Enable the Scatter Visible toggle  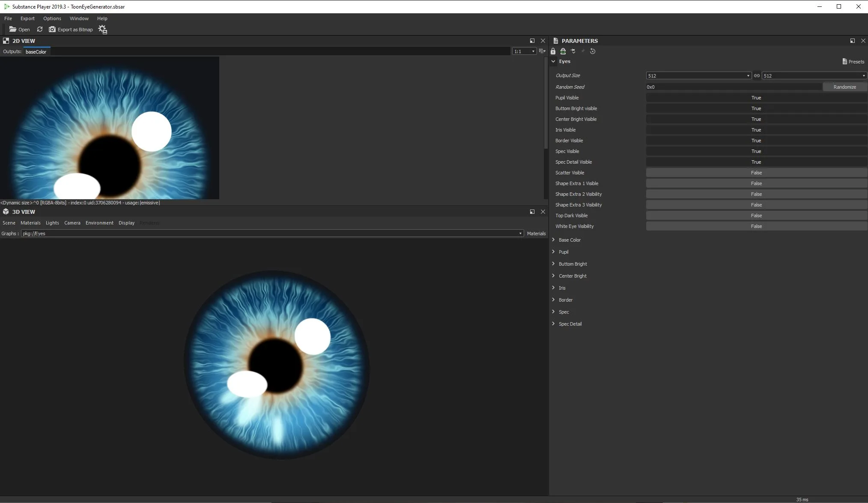(x=755, y=173)
